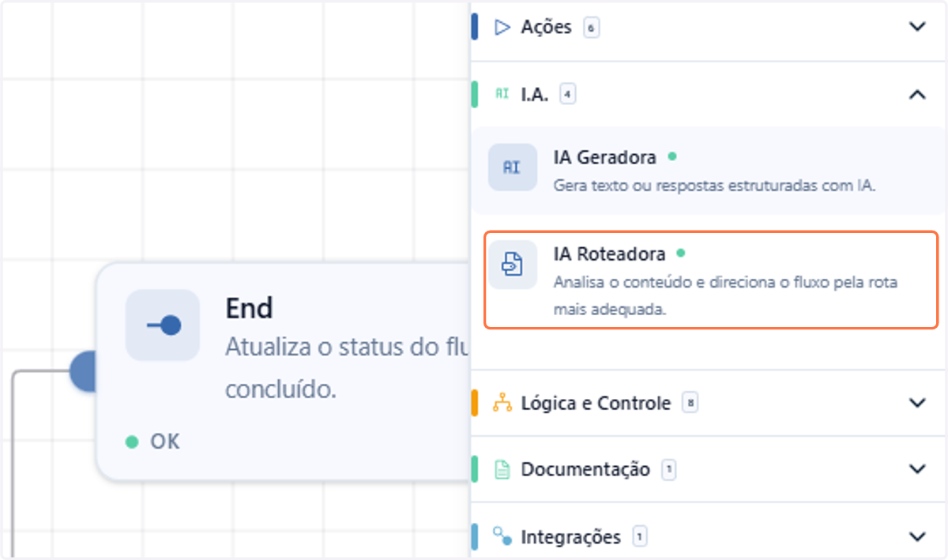Click the Integrações connector icon
This screenshot has width=948, height=560.
[502, 537]
